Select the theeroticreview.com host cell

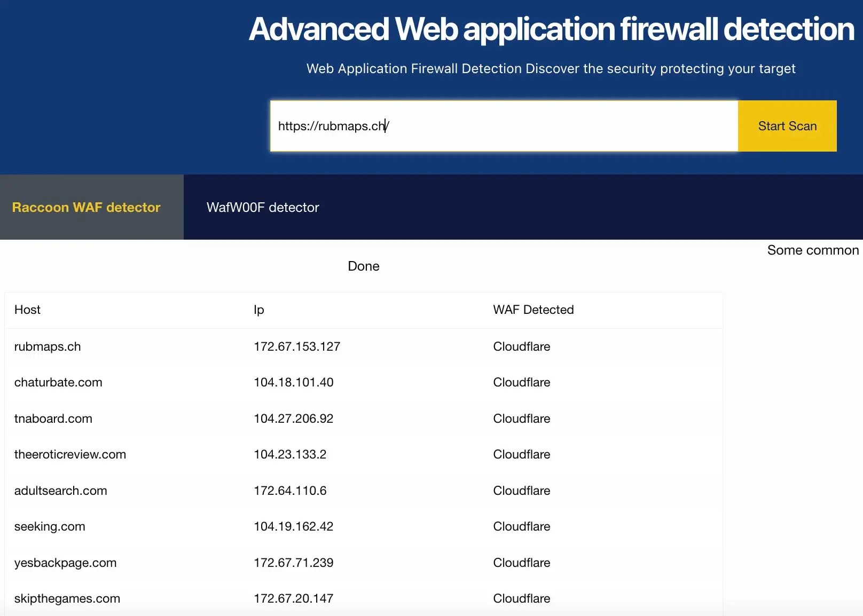click(x=70, y=454)
